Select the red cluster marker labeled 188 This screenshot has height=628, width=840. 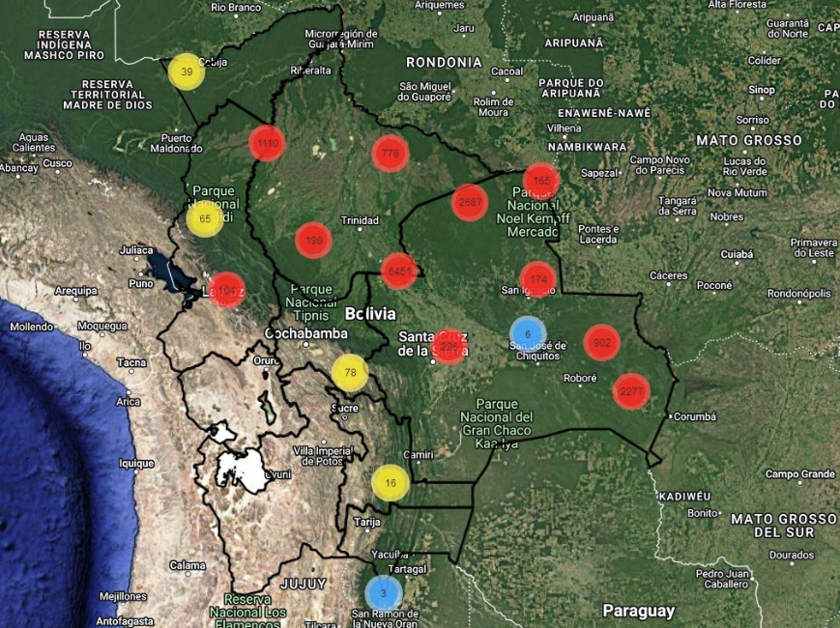click(313, 241)
